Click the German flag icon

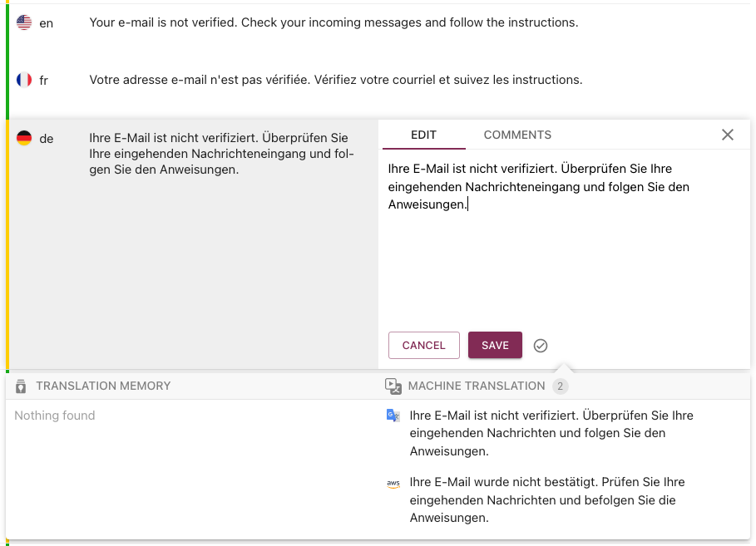tap(24, 138)
